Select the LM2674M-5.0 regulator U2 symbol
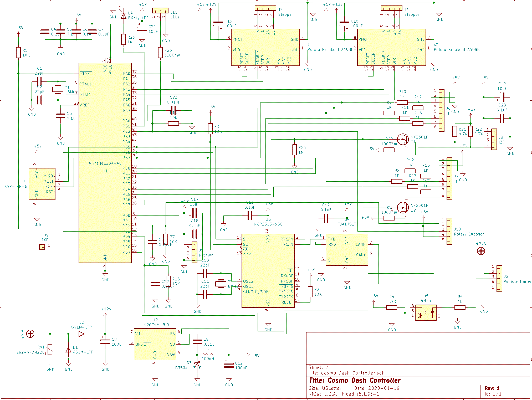The height and width of the screenshot is (400, 532). click(x=155, y=344)
